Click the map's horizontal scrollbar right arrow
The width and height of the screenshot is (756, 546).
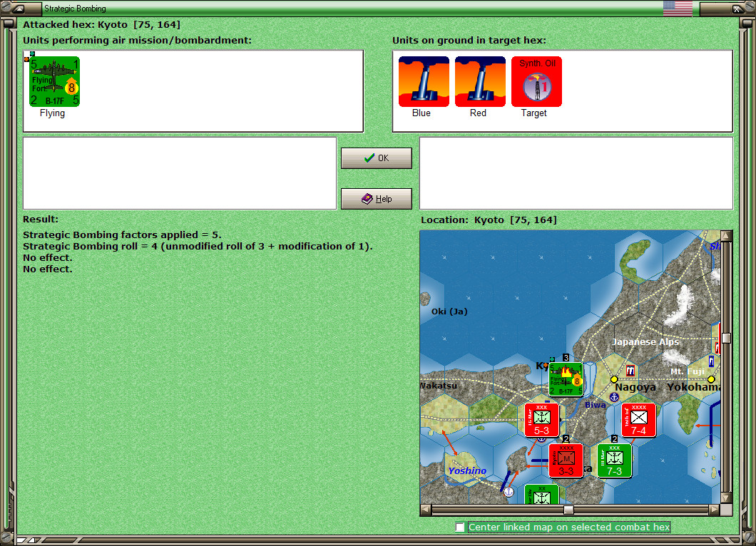[x=714, y=510]
